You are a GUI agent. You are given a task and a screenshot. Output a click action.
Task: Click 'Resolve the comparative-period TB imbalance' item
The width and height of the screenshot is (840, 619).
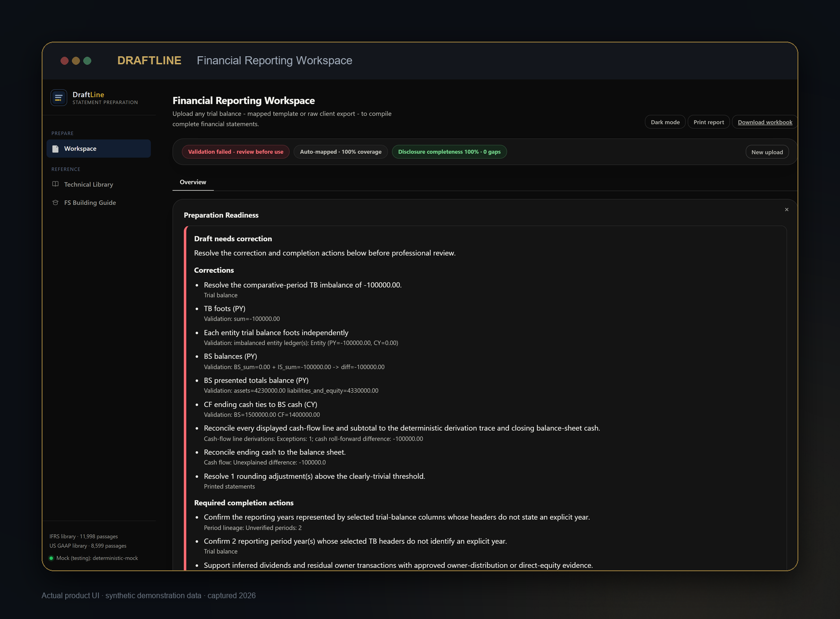(x=303, y=285)
